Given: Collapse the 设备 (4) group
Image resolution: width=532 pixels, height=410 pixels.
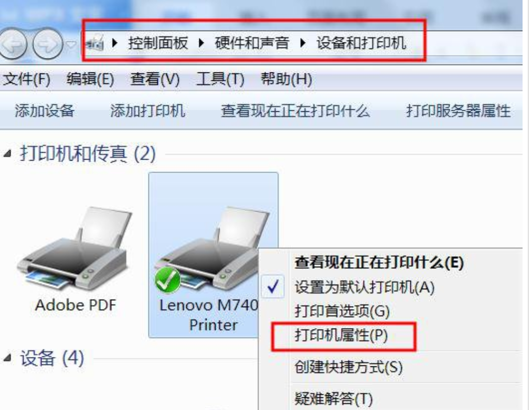Looking at the screenshot, I should (x=7, y=359).
